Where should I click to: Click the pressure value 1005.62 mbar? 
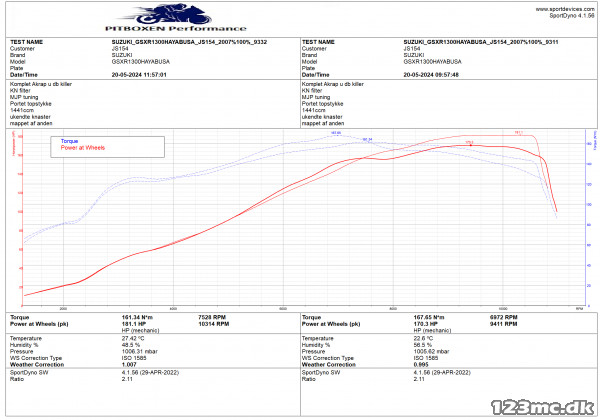coord(431,352)
